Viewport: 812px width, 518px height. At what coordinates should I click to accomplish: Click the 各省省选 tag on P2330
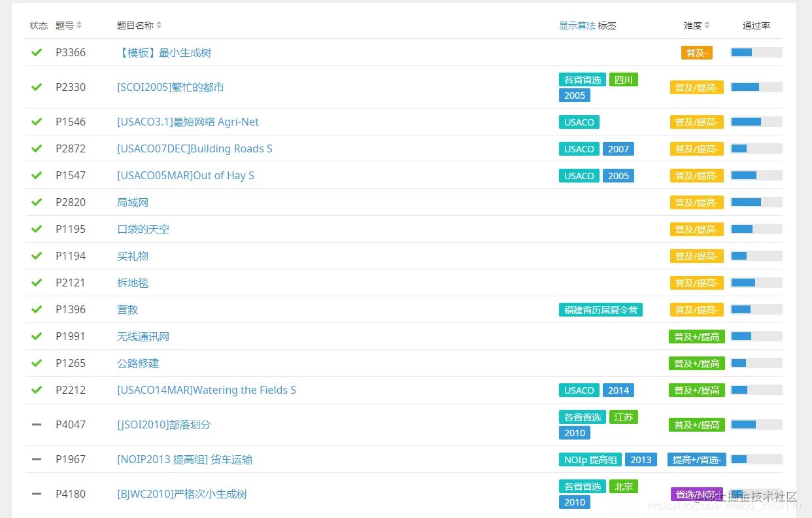[x=583, y=80]
